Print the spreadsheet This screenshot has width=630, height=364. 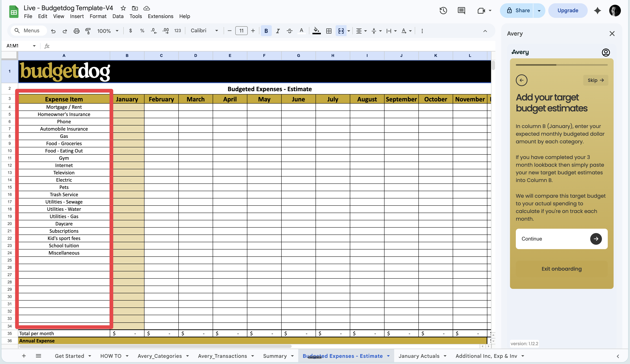(76, 31)
